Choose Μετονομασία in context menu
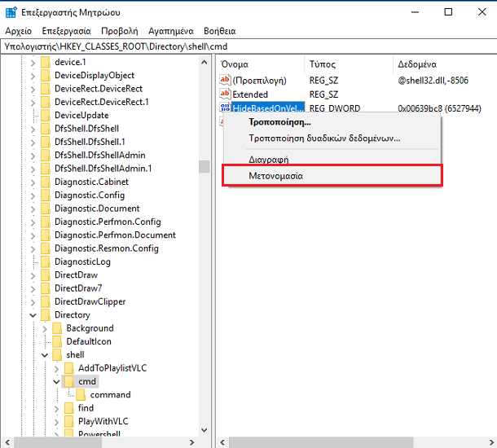The width and height of the screenshot is (497, 448). point(332,175)
